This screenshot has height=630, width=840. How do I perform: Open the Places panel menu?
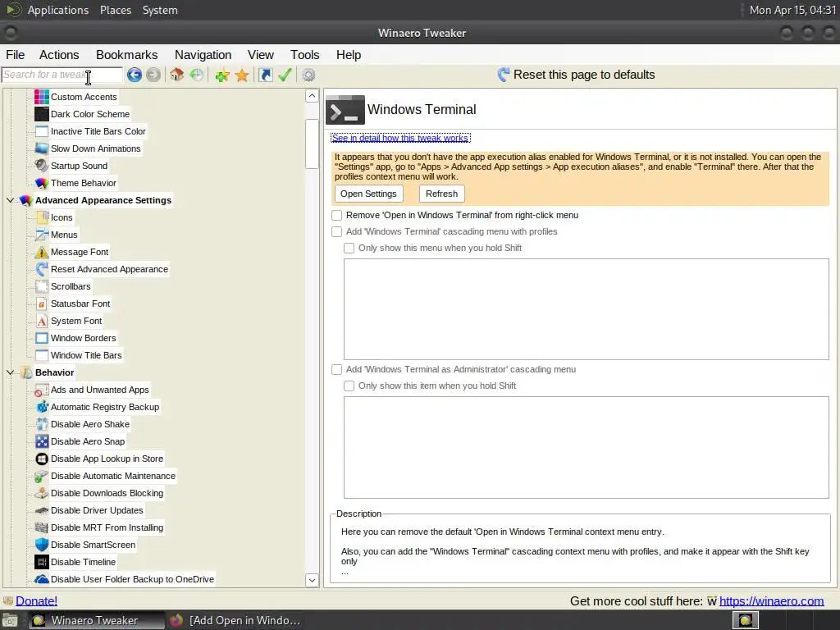(x=116, y=10)
